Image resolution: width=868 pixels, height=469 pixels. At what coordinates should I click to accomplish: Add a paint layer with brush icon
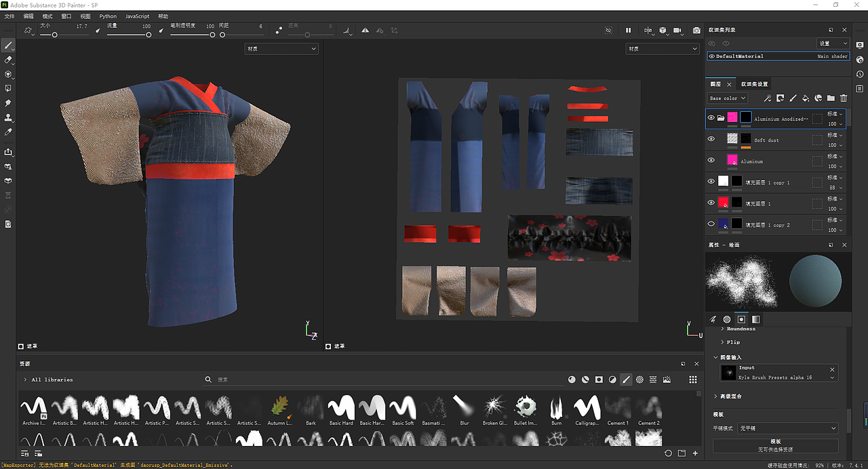pos(792,98)
